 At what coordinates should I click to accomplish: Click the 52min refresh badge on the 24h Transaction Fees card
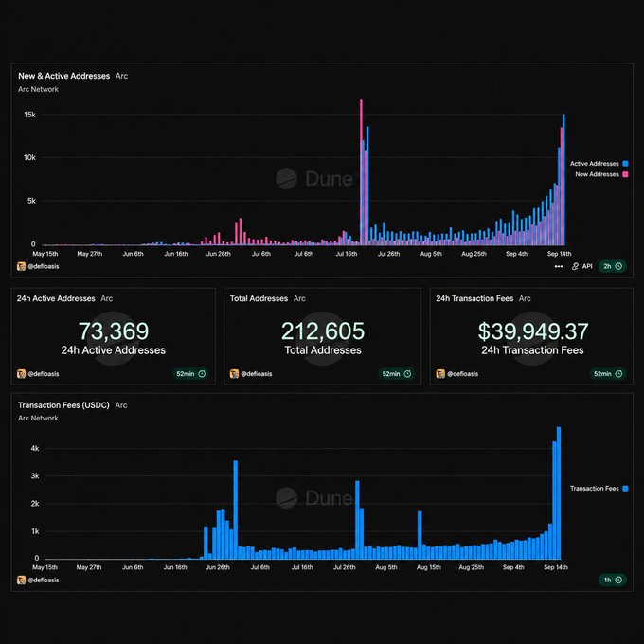(608, 374)
